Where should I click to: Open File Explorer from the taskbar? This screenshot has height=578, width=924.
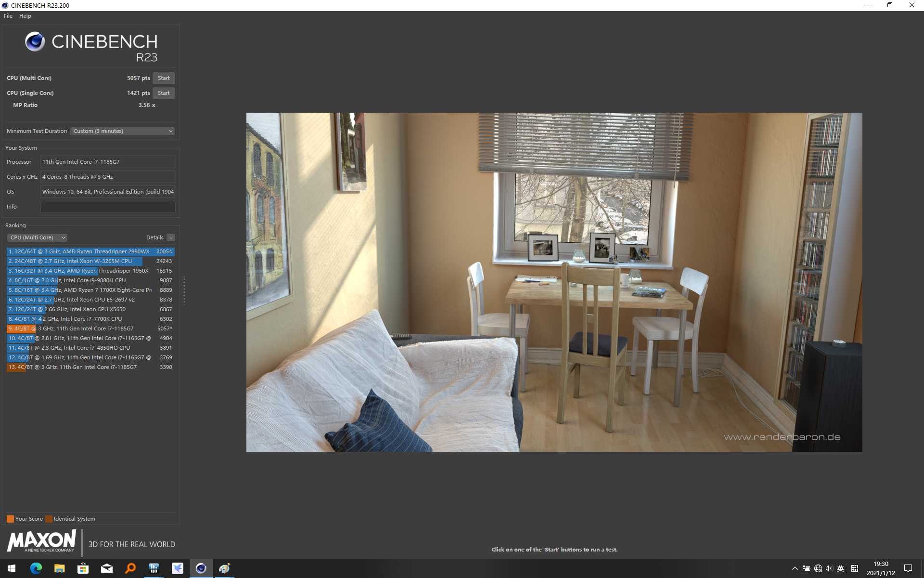(x=59, y=568)
